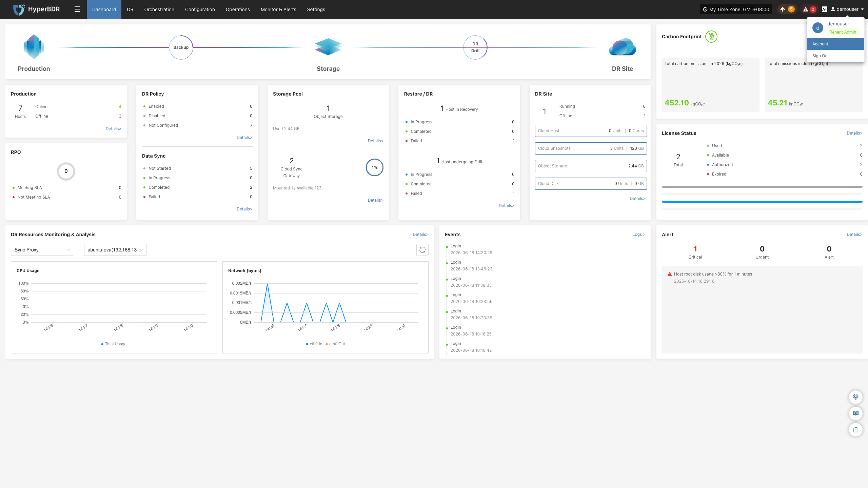Click the Critical alert count 1

(x=695, y=249)
